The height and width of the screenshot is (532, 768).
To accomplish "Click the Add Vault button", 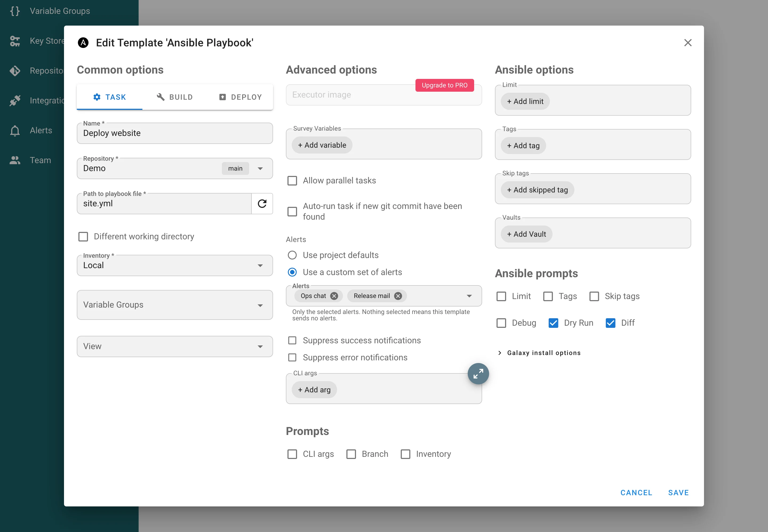I will (x=527, y=234).
